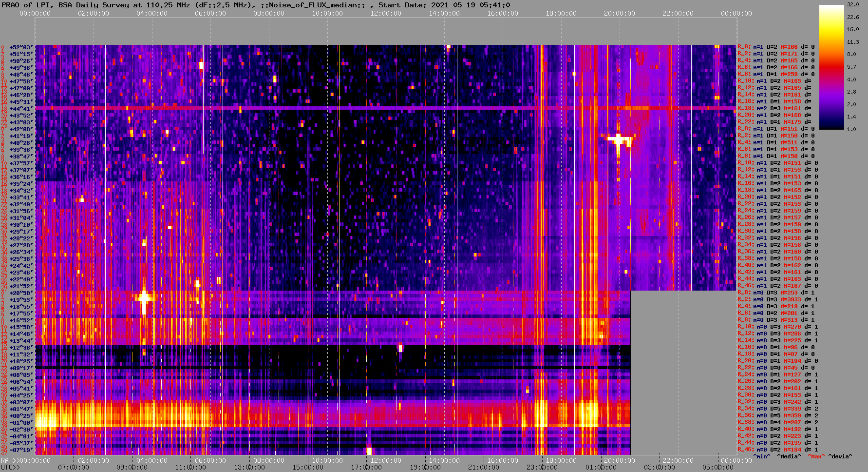Click the stats row with M=339
The height and width of the screenshot is (472, 868).
click(x=778, y=409)
